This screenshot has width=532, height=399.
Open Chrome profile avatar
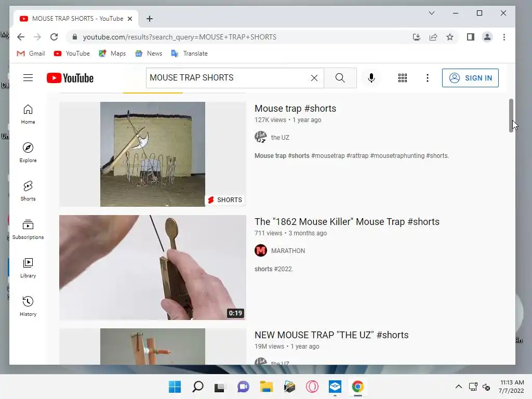487,37
